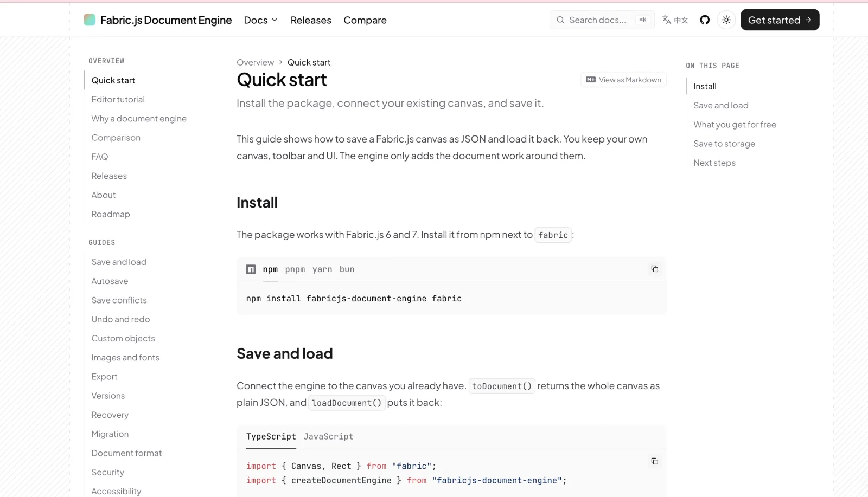The height and width of the screenshot is (497, 868).
Task: Switch to the JavaScript code tab
Action: pyautogui.click(x=328, y=437)
